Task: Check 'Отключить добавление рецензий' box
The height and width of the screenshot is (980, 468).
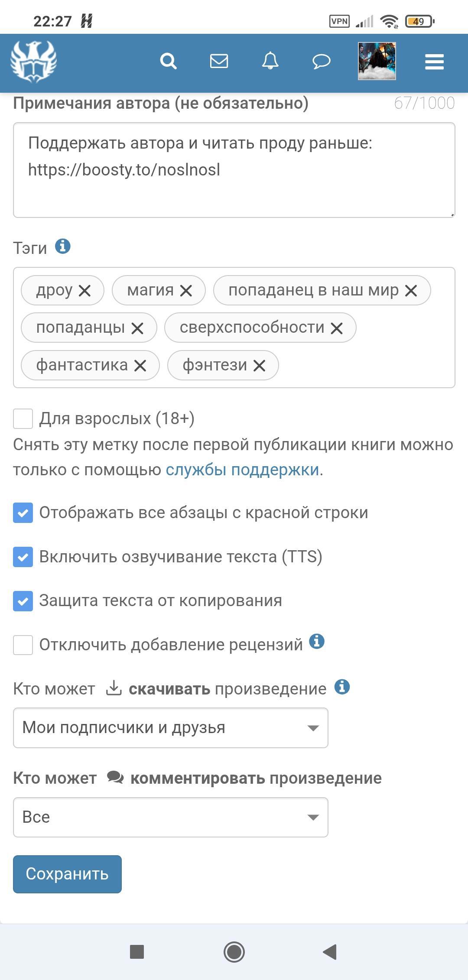Action: coord(23,645)
